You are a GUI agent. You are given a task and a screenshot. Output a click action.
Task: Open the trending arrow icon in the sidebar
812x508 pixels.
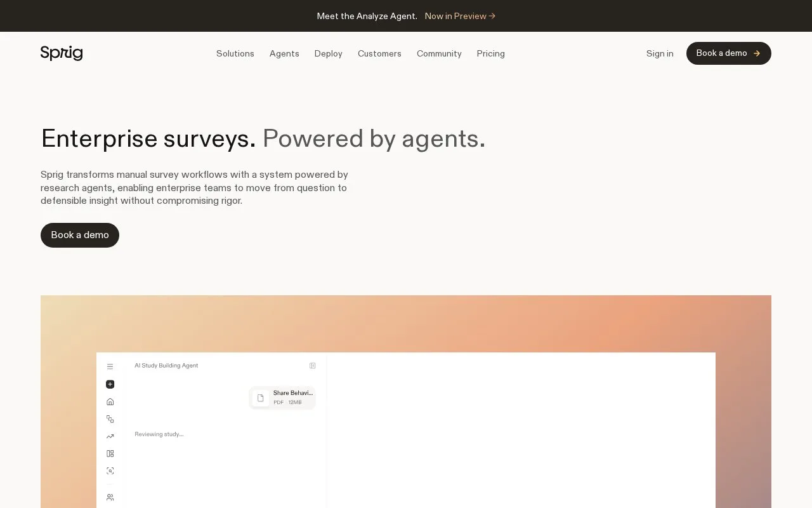[x=110, y=436]
